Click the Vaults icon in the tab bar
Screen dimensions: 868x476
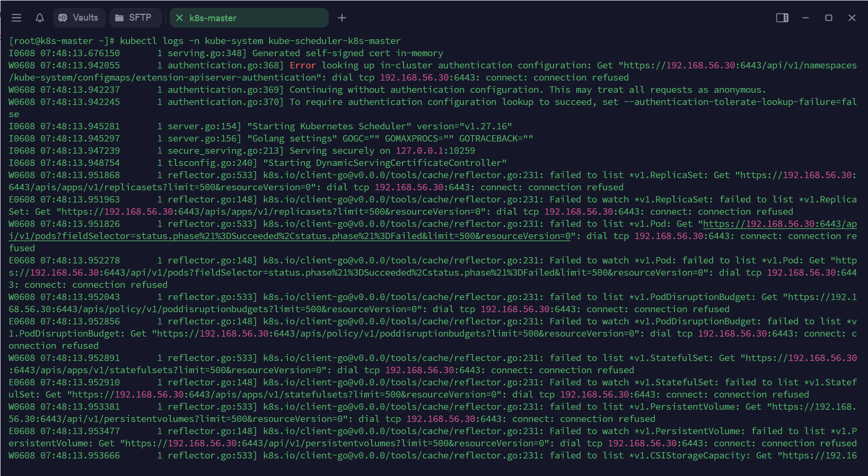click(x=63, y=17)
